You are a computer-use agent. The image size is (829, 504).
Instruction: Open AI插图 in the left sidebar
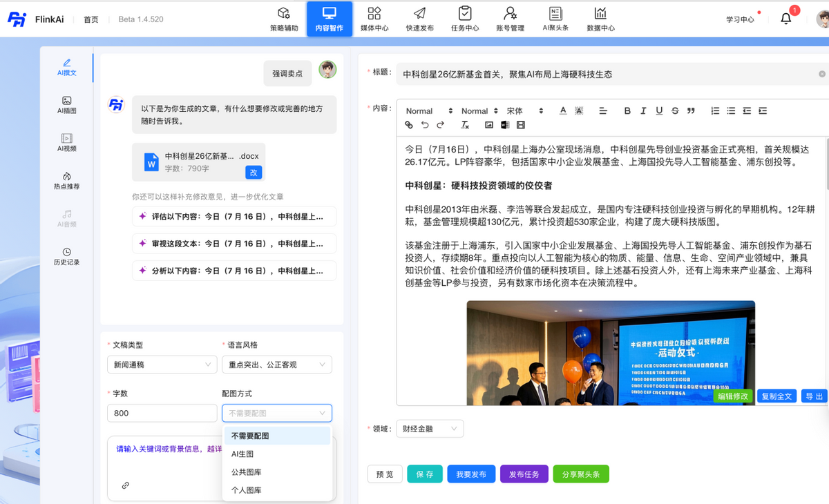pyautogui.click(x=67, y=105)
